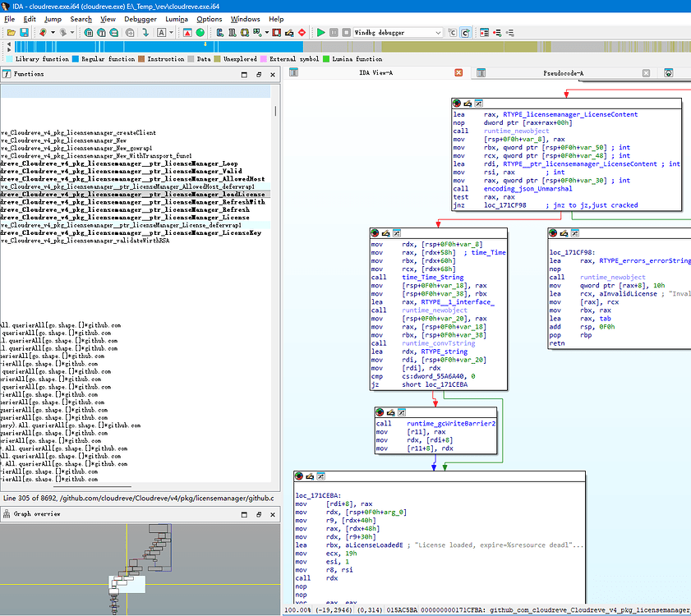
Task: Select licenseManager_Refresh function entry
Action: tap(135, 209)
